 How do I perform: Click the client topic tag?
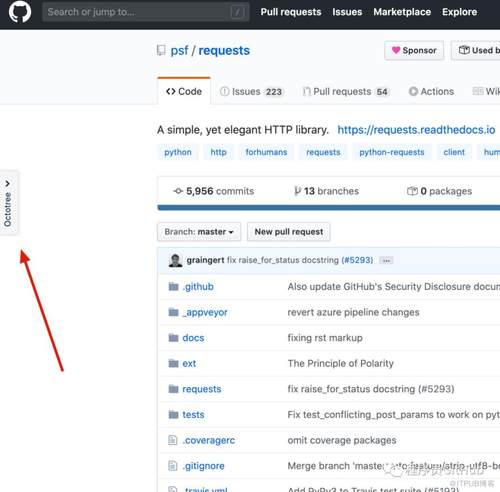click(454, 152)
